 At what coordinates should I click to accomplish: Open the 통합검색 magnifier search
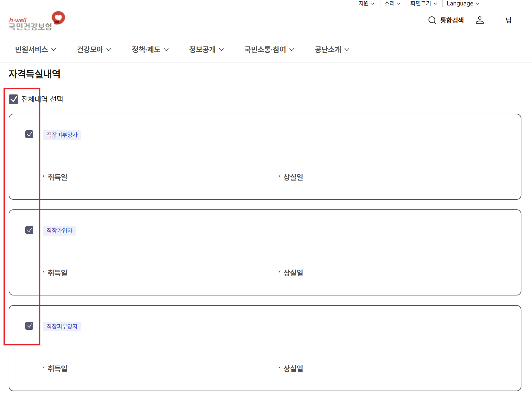point(432,20)
